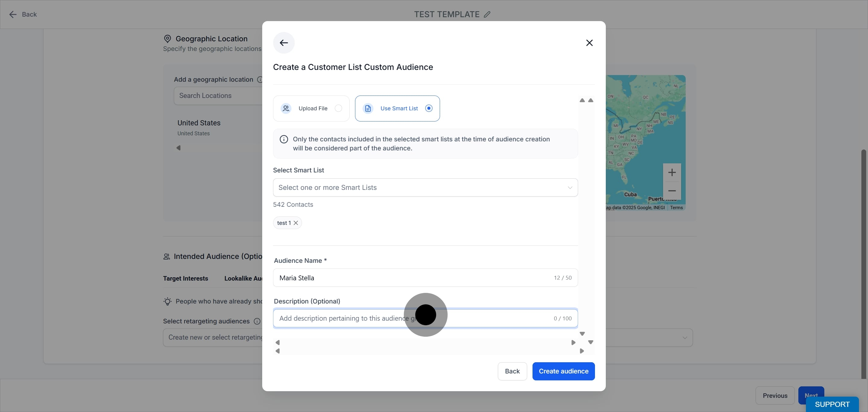The width and height of the screenshot is (868, 412).
Task: Click the info icon in the smart list notice
Action: 284,140
